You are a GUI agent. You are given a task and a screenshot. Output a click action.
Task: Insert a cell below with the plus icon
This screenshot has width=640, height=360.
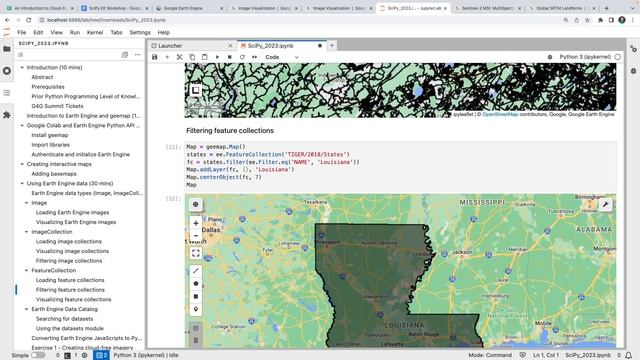pos(167,57)
